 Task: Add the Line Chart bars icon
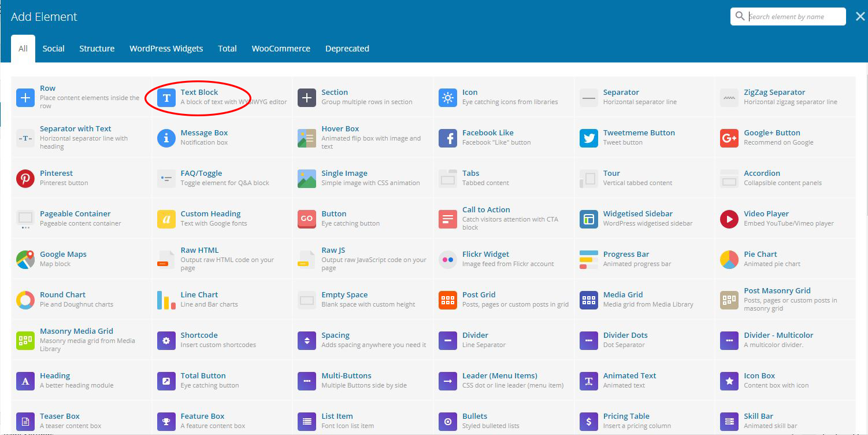click(166, 300)
